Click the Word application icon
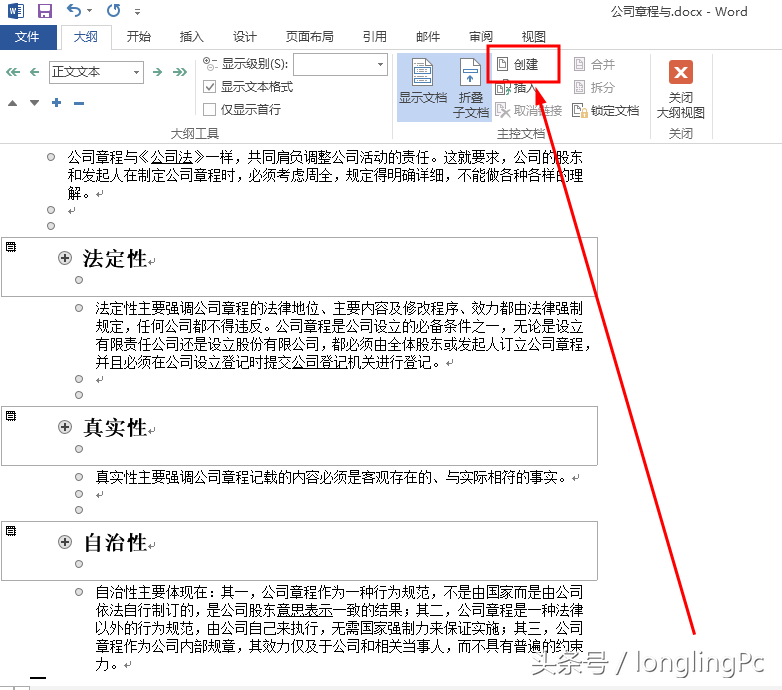The height and width of the screenshot is (690, 782). coord(15,11)
